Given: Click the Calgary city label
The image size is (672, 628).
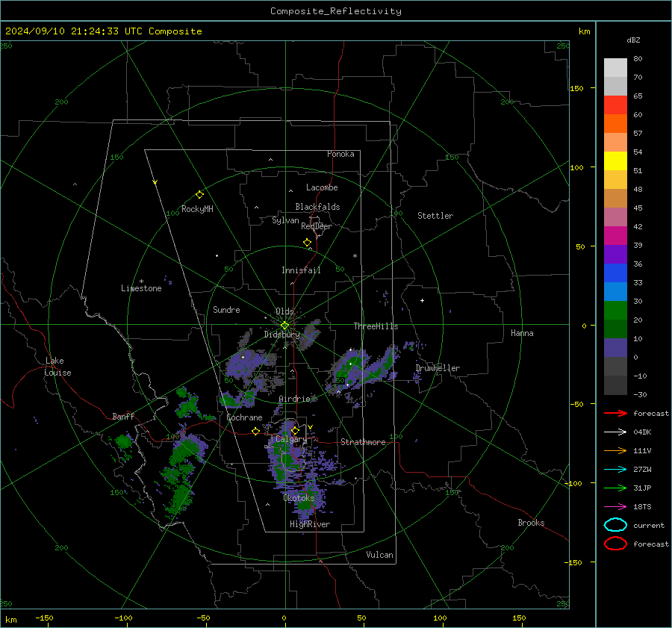Looking at the screenshot, I should pyautogui.click(x=291, y=439).
